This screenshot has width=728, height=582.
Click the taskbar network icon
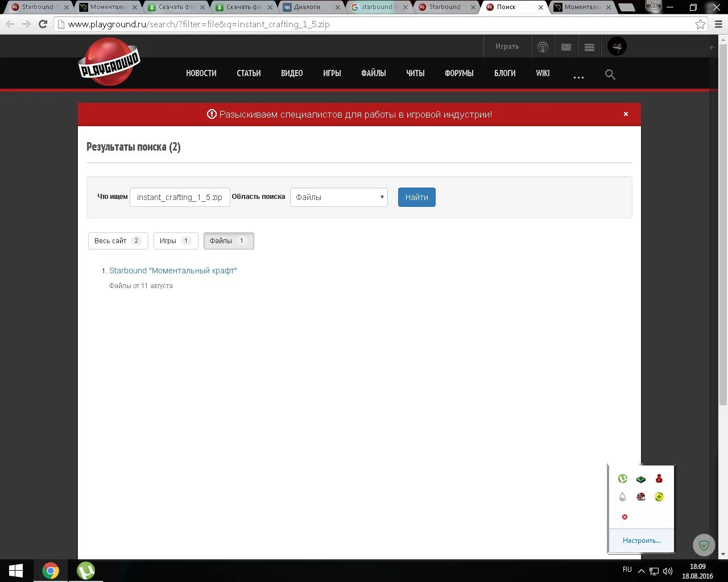tap(655, 571)
